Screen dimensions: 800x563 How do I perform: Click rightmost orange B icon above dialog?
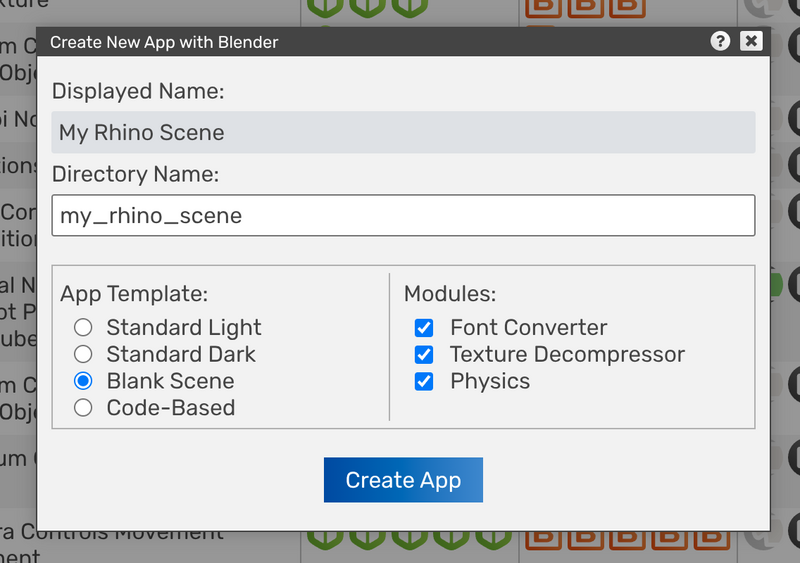tap(627, 7)
